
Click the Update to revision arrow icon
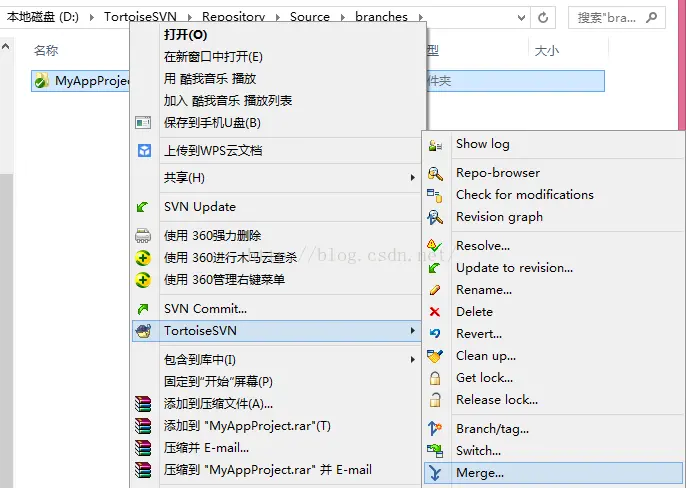434,268
